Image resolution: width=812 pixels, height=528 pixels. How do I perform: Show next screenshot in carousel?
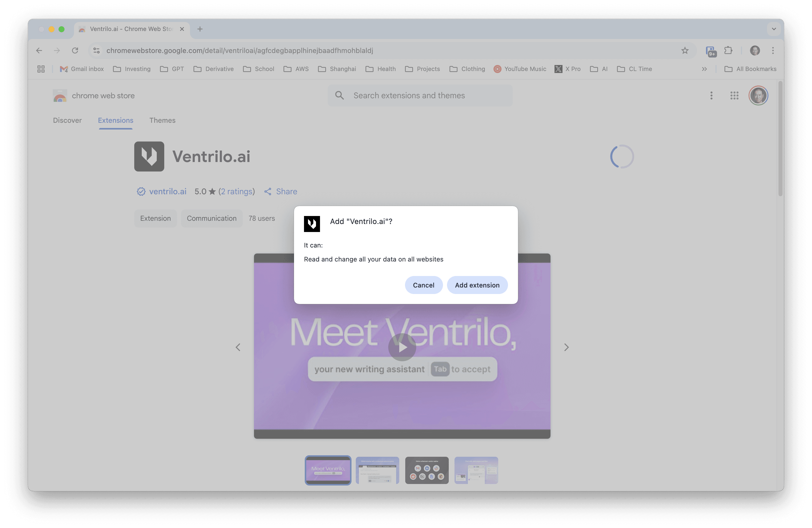coord(566,347)
